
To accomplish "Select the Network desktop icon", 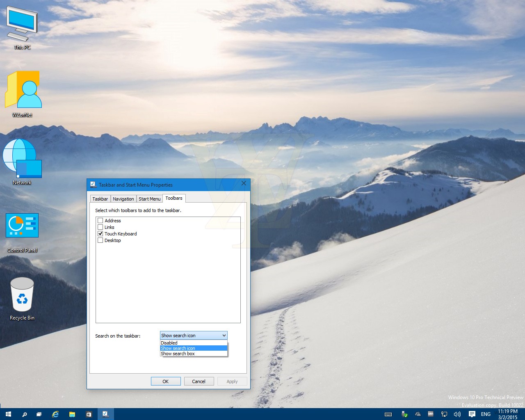I will tap(22, 162).
